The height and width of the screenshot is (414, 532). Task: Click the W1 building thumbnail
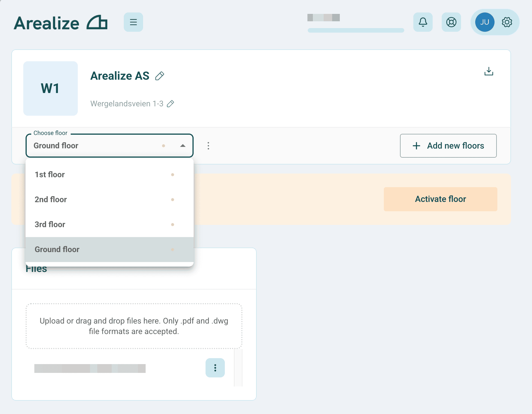click(51, 88)
